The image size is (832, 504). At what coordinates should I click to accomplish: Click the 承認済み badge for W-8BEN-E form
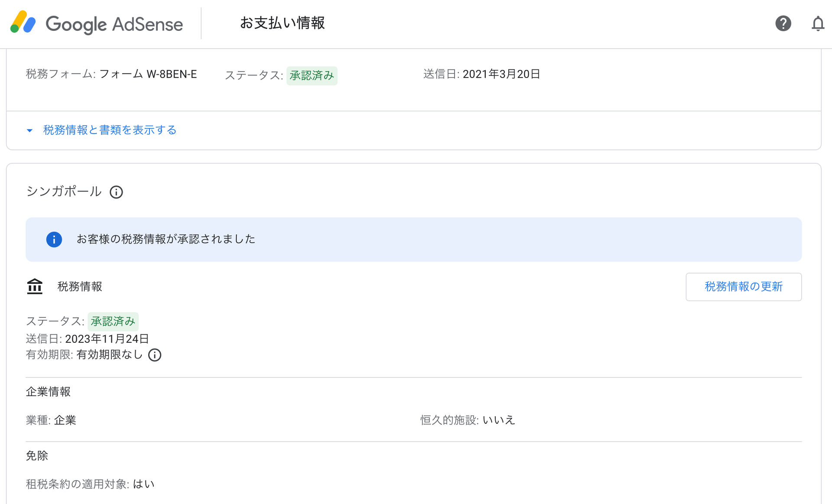click(x=312, y=75)
